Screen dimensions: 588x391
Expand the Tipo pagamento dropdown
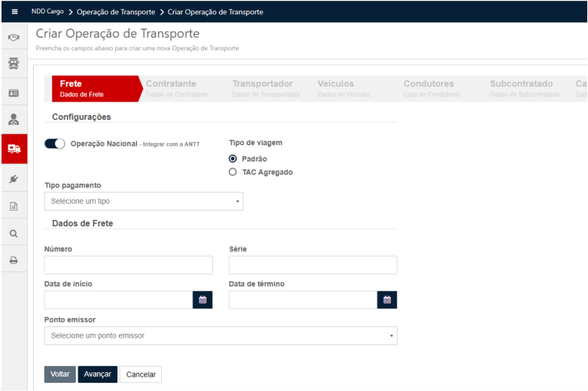[x=143, y=202]
